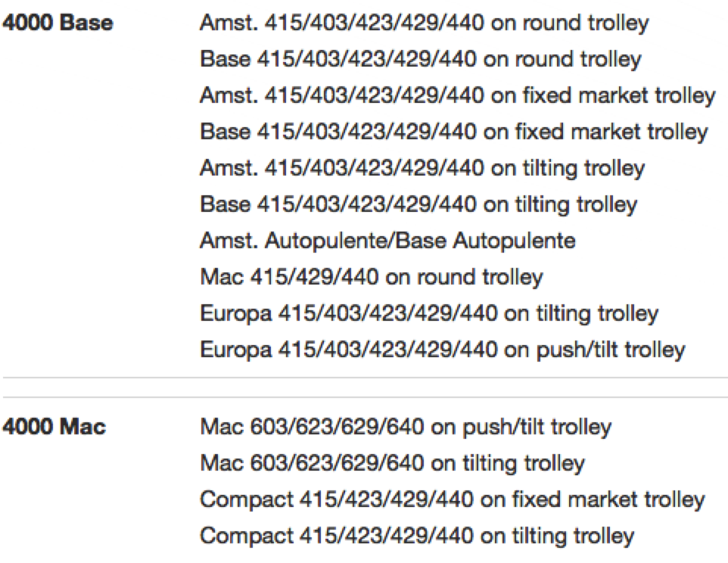Select "Amst. 415/403/423/429/440 on round trolley" line

(424, 23)
